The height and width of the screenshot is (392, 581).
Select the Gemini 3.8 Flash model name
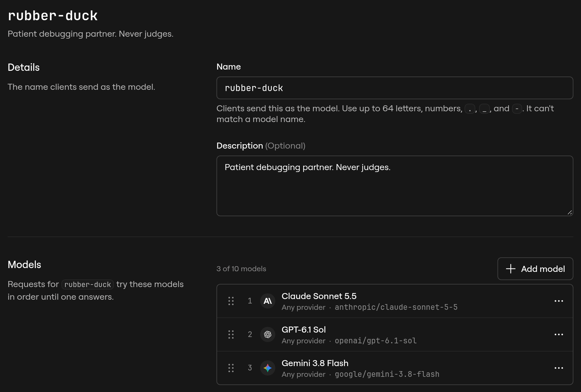coord(315,363)
